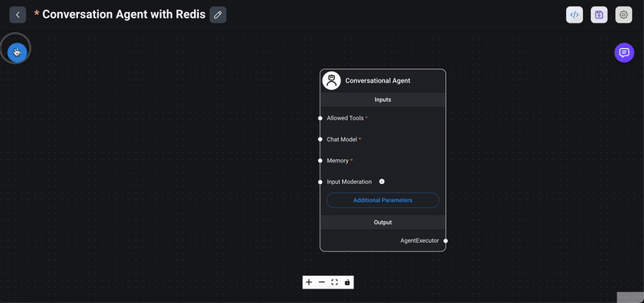The height and width of the screenshot is (303, 644).
Task: Click the Input Moderation input connector
Action: point(320,182)
